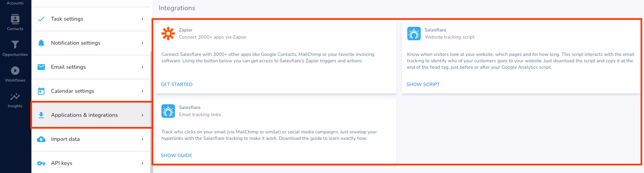
Task: Expand Email settings chevron
Action: click(x=143, y=67)
